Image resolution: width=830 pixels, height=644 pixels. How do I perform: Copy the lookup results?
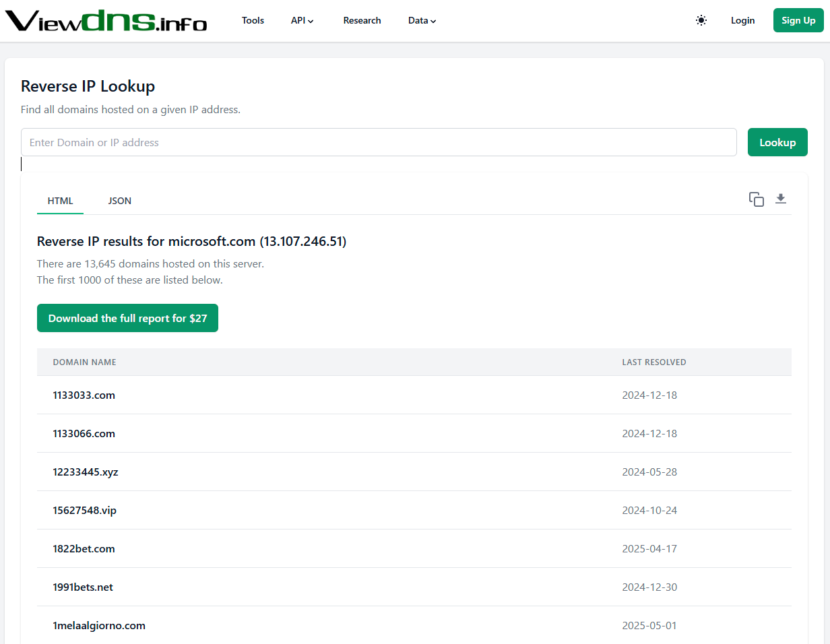point(756,199)
